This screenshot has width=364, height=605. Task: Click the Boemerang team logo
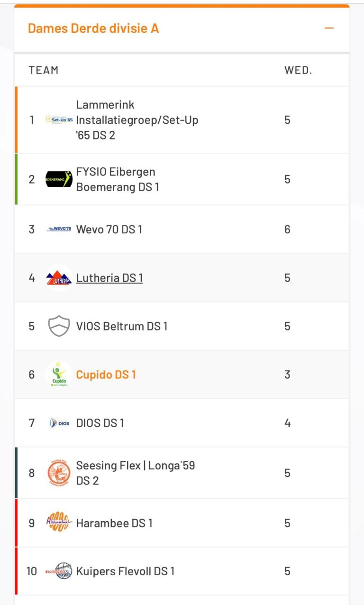[x=59, y=179]
